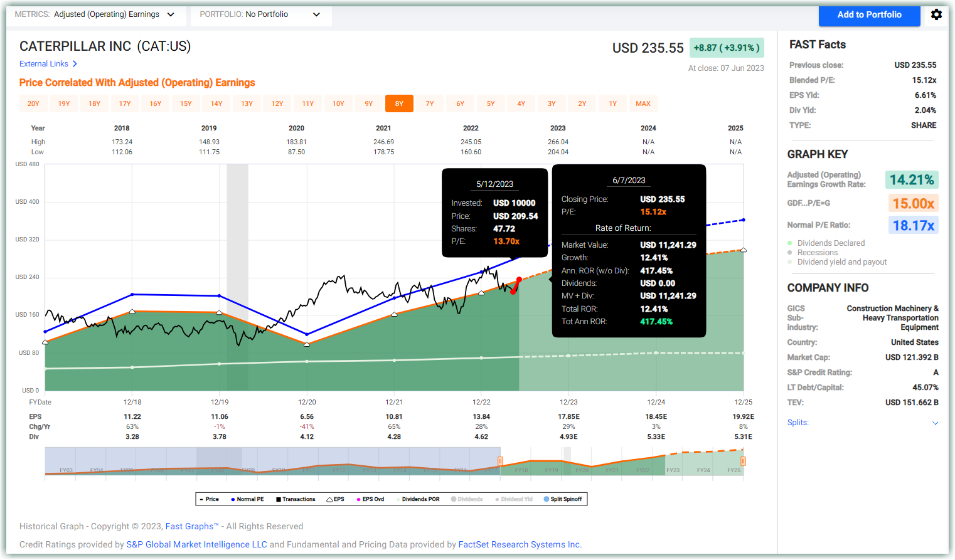Visit FactSet Research Systems Inc. link
The height and width of the screenshot is (560, 955).
pos(520,544)
